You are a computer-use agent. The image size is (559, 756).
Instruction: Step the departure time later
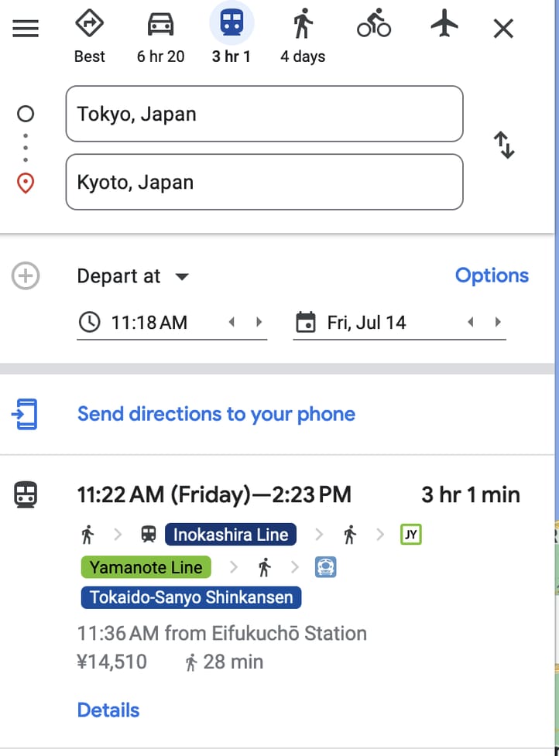259,323
